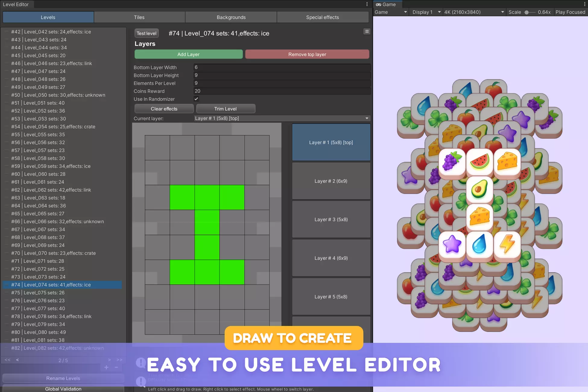Click the Game tab controller icon
588x392 pixels.
click(x=378, y=5)
